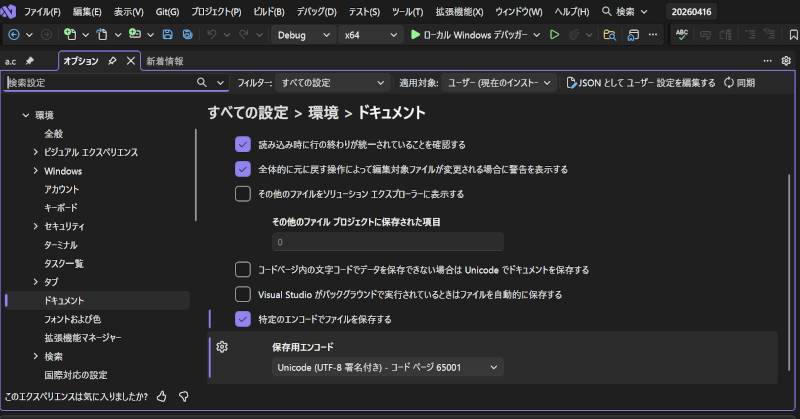Uncheck 読み込み時に行の終わりが統一 checkbox
Screen dimensions: 800x419
[x=243, y=144]
